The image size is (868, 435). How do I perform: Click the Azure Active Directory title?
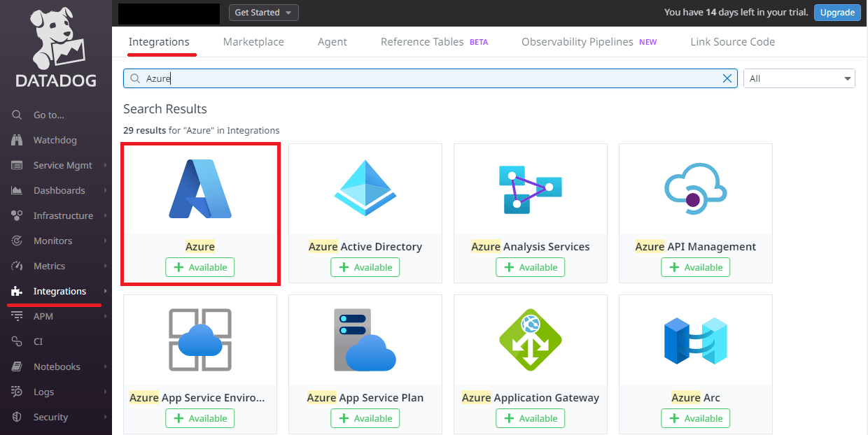365,246
